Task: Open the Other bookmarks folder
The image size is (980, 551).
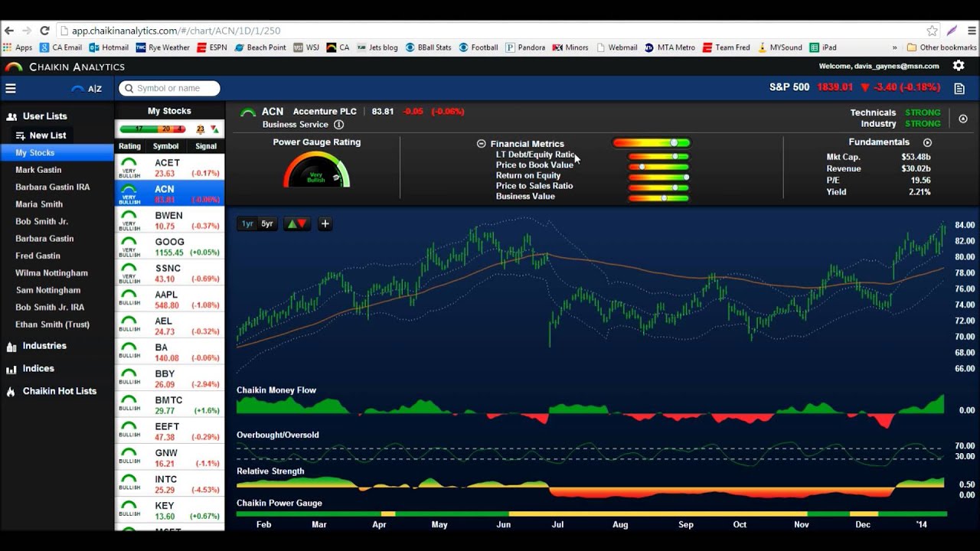Action: pos(941,47)
